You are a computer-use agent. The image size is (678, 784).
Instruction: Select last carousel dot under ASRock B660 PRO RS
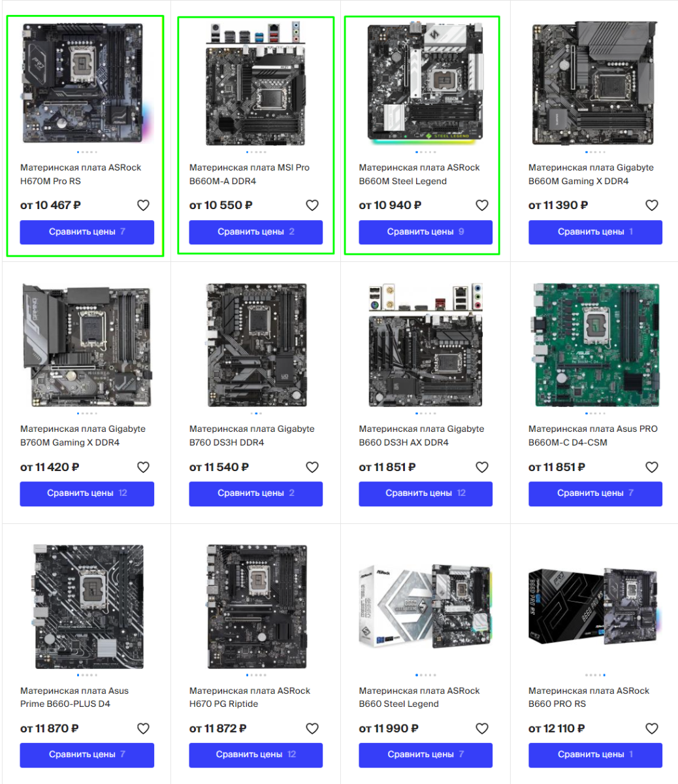click(604, 675)
